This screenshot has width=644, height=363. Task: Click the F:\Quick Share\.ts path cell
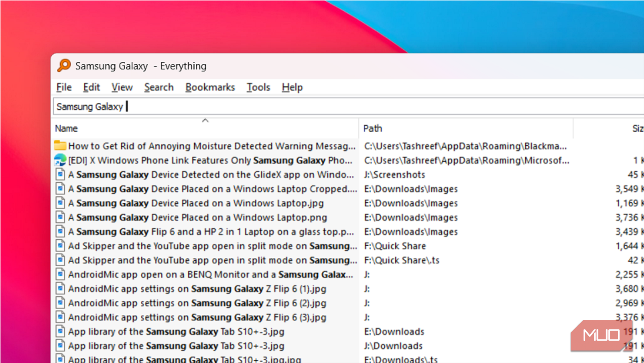(x=401, y=260)
